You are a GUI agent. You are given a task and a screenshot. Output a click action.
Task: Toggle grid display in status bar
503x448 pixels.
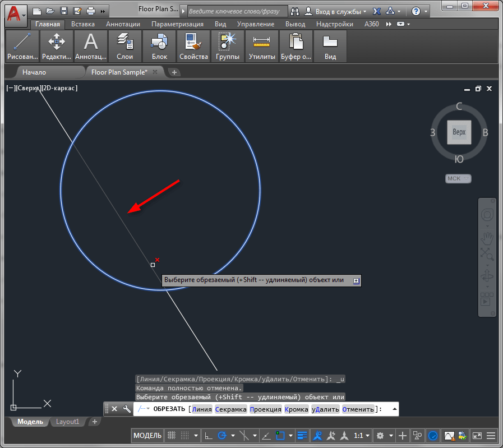[172, 435]
